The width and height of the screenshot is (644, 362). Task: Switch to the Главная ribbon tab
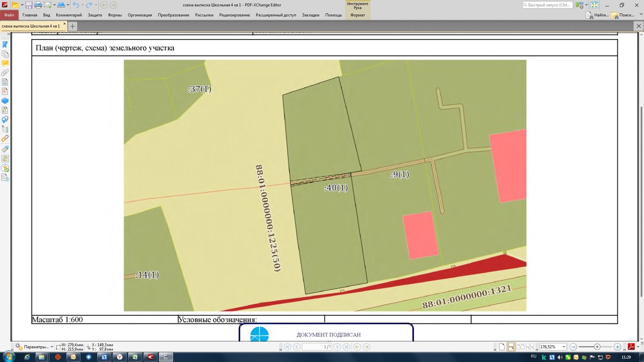pos(30,15)
